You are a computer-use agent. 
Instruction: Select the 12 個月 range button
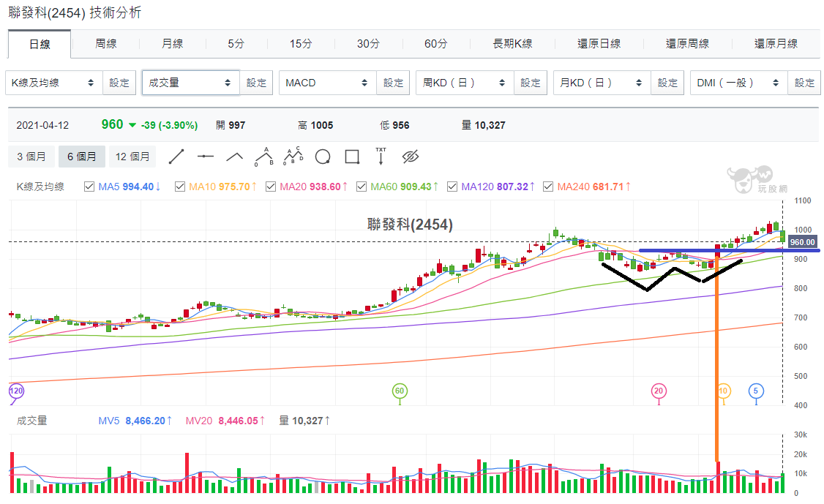[132, 157]
